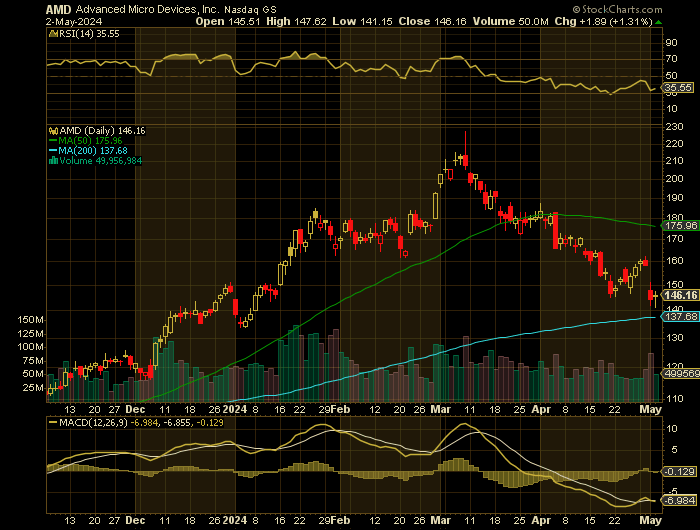The image size is (700, 530).
Task: Click the 25M volume axis label
Action: [33, 388]
